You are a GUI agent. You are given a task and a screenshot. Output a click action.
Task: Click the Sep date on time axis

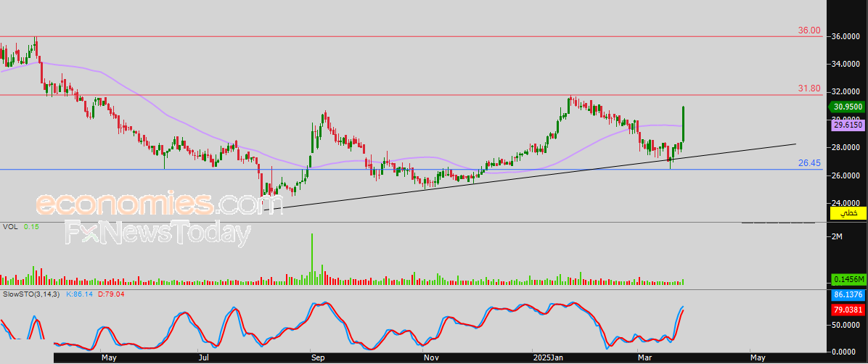[x=317, y=358]
